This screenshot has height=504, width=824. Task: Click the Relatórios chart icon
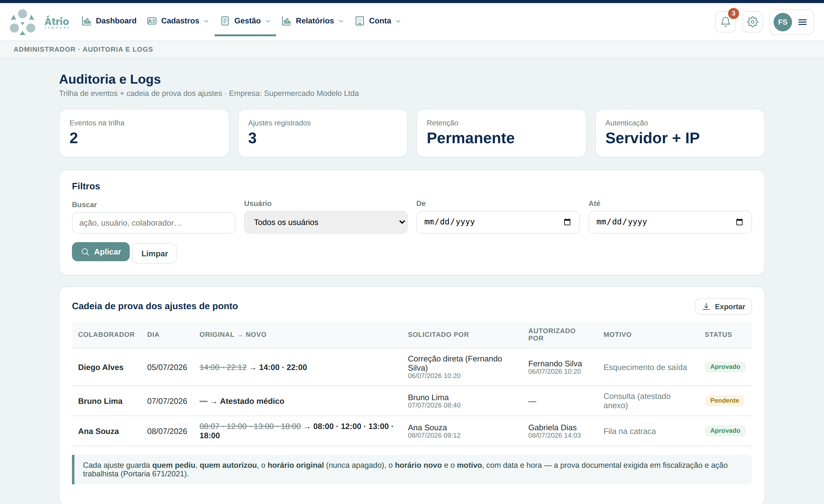pos(286,21)
